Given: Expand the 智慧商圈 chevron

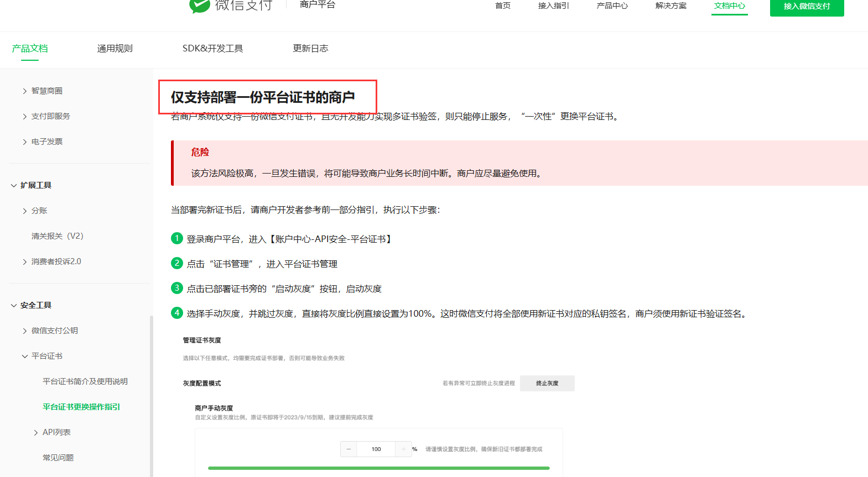Looking at the screenshot, I should tap(25, 91).
